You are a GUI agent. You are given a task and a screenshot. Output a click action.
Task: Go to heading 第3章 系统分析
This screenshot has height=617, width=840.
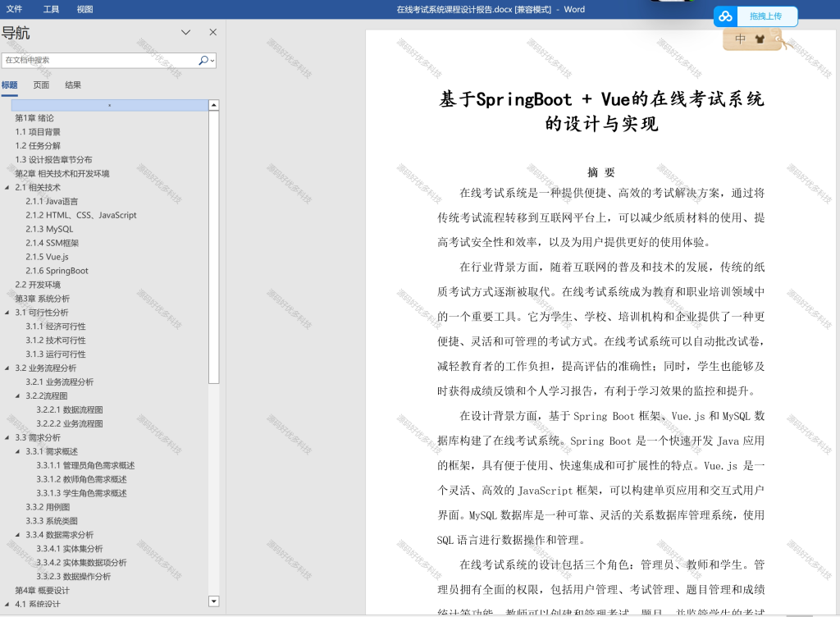tap(43, 299)
